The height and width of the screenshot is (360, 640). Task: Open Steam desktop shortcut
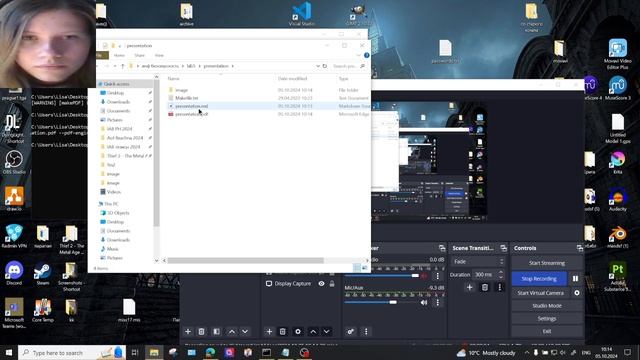click(x=42, y=273)
